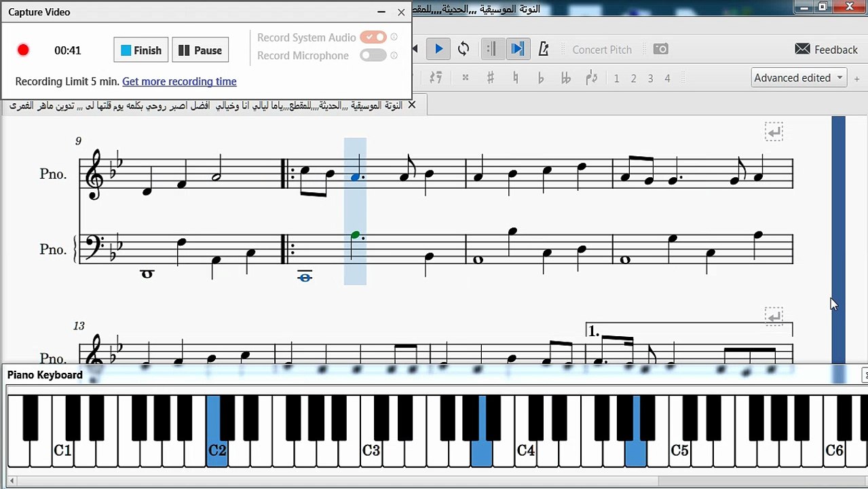Image resolution: width=868 pixels, height=489 pixels.
Task: Click the measure number 13 label
Action: [79, 326]
